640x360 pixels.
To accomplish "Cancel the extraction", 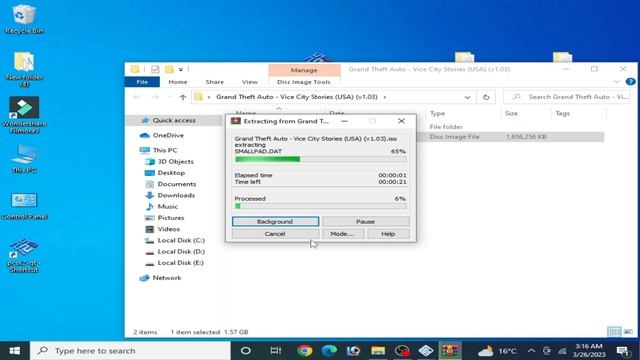I will 276,234.
